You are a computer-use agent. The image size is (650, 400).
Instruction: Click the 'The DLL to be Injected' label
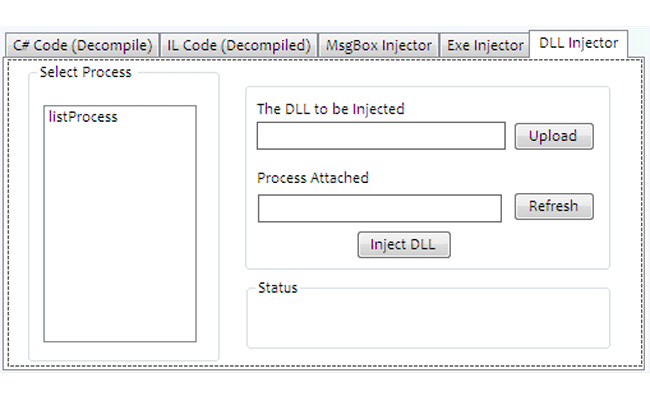coord(330,109)
